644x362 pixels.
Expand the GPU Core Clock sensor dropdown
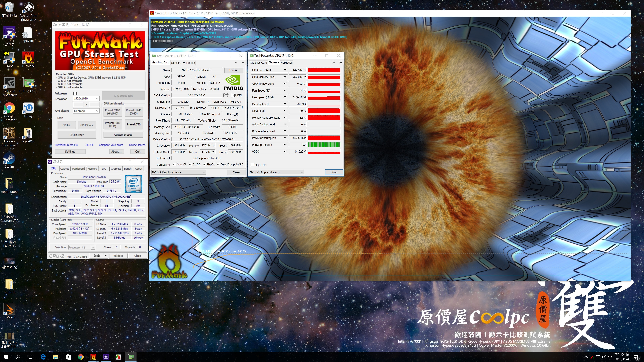(x=284, y=70)
